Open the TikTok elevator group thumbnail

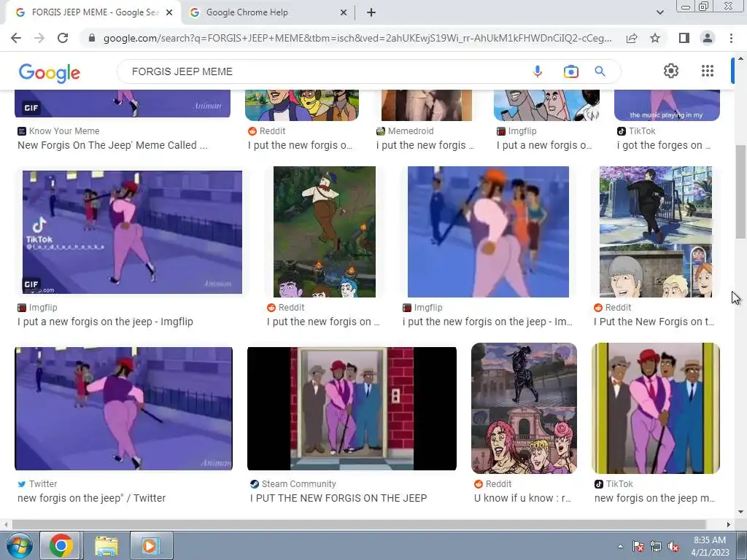pos(656,408)
